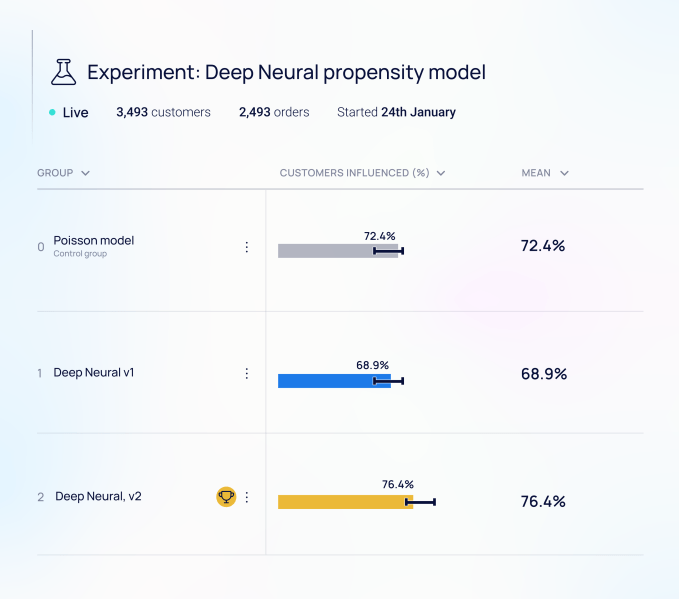
Task: Click the experiment title heading
Action: click(286, 73)
